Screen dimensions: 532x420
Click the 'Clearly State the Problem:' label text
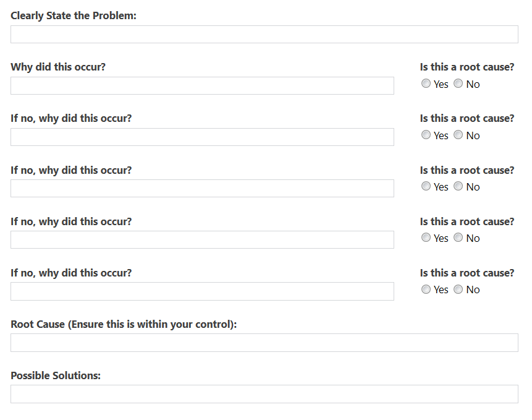coord(74,15)
